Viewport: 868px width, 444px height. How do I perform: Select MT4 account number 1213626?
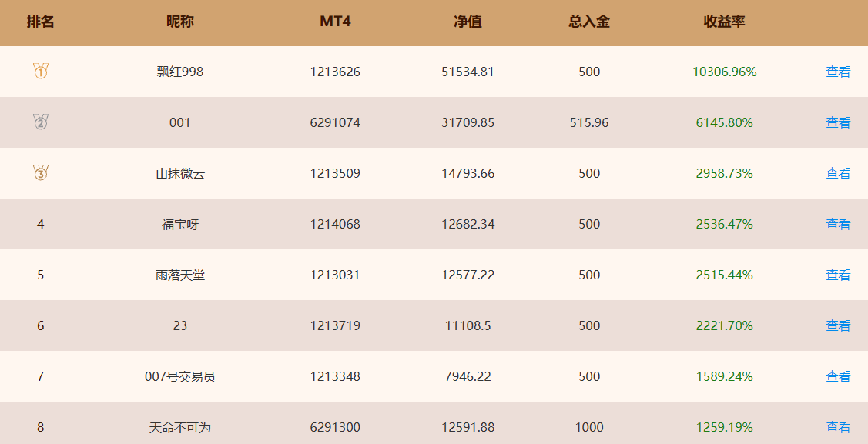[335, 72]
